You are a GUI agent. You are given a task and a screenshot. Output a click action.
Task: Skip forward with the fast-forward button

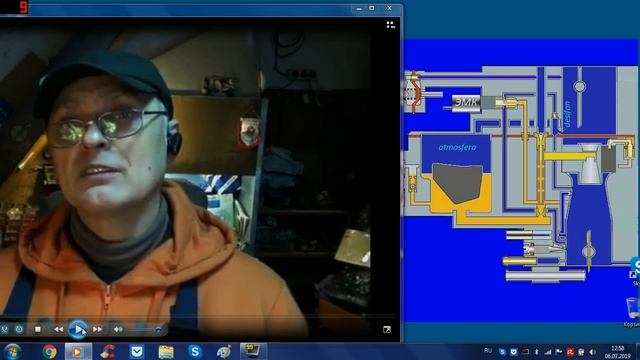pyautogui.click(x=97, y=329)
